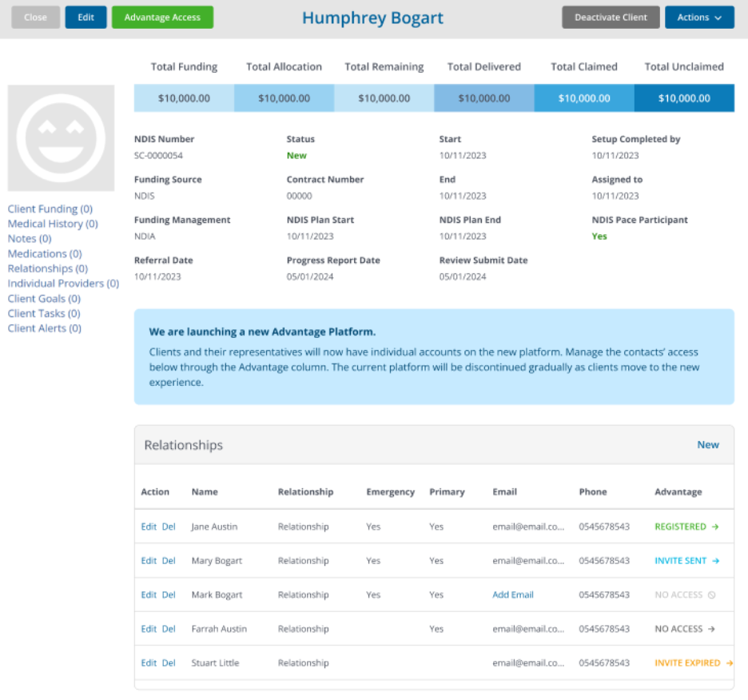The height and width of the screenshot is (700, 748).
Task: Click the arrow icon next to INVITE EXPIRED
Action: point(729,663)
